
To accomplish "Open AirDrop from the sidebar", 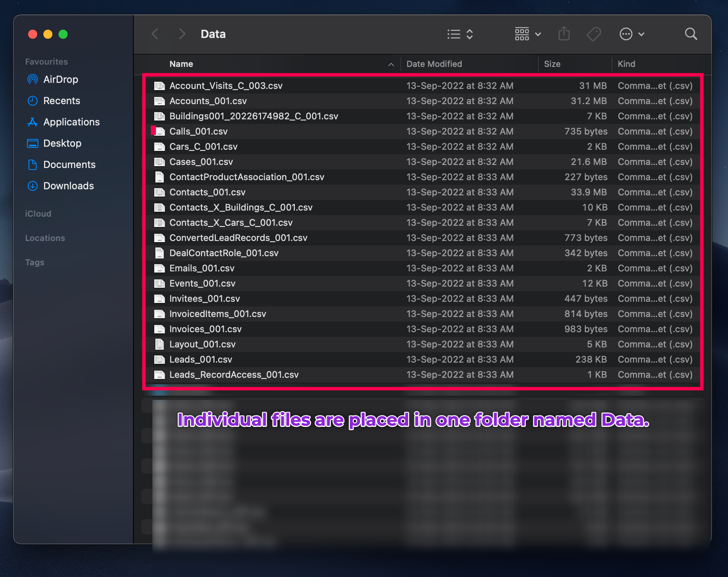I will (60, 79).
